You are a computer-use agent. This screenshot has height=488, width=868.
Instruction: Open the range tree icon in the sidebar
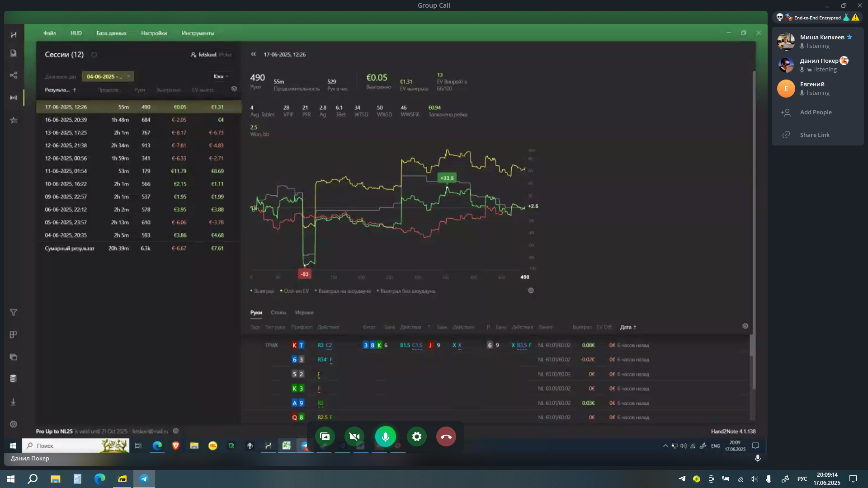pyautogui.click(x=14, y=75)
